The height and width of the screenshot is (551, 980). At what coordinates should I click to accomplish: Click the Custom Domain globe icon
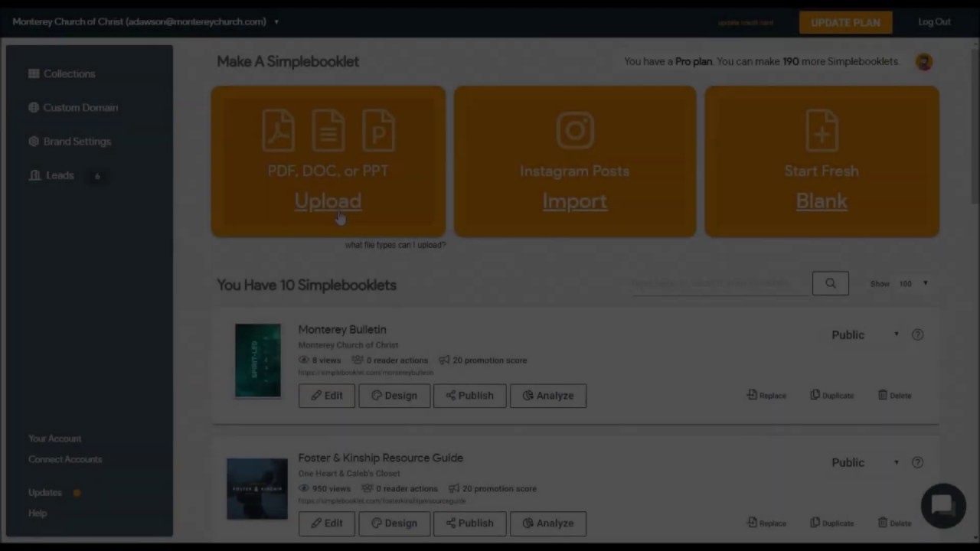[x=34, y=107]
